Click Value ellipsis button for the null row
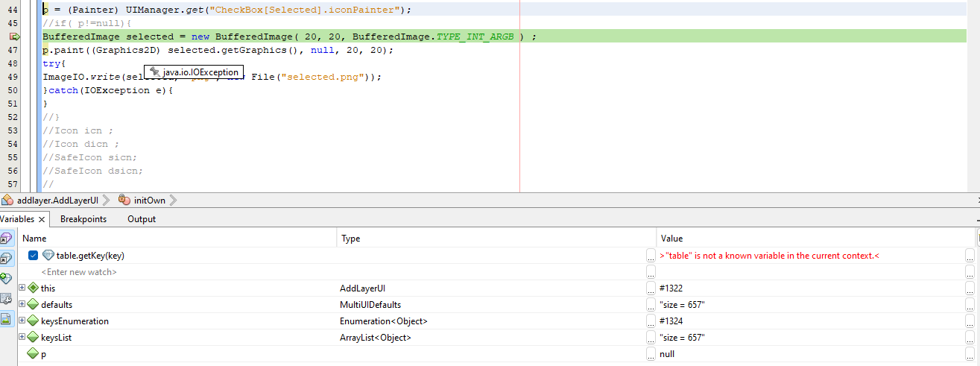The image size is (980, 366). point(970,354)
